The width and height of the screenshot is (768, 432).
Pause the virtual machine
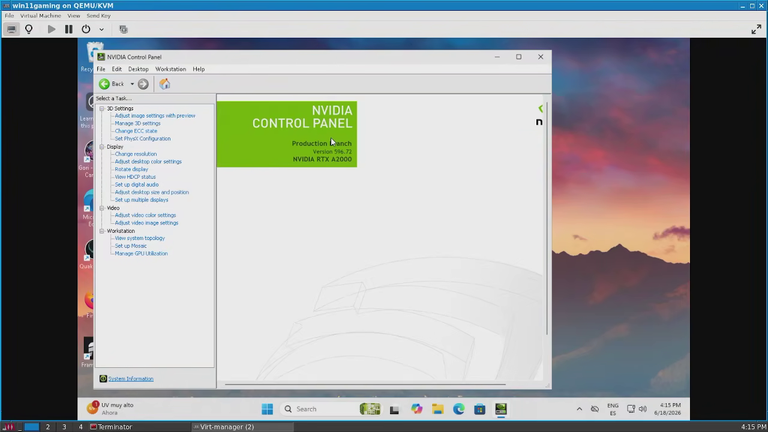[x=69, y=29]
